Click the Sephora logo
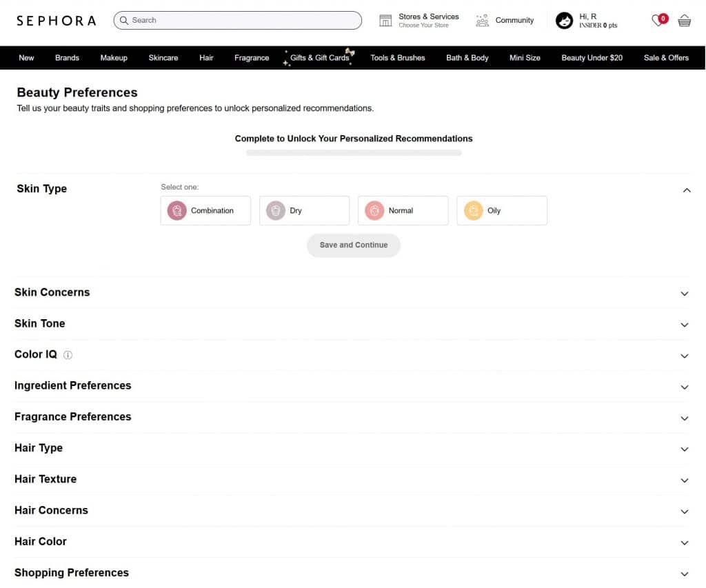This screenshot has width=706, height=588. [55, 21]
